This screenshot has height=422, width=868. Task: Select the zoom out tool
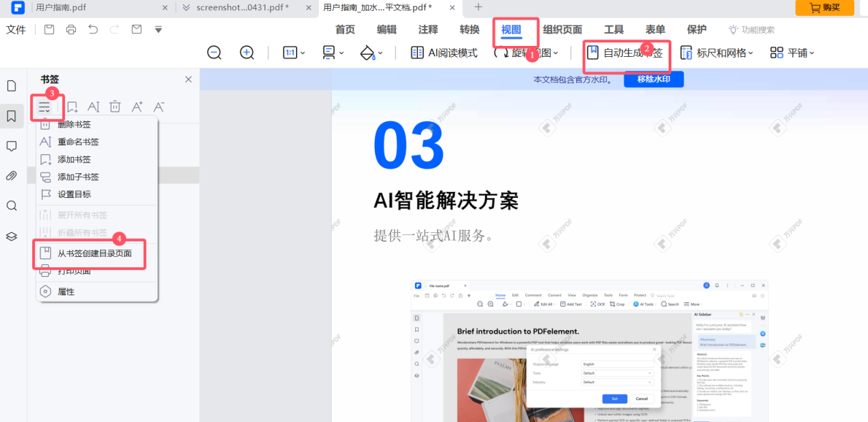(214, 52)
